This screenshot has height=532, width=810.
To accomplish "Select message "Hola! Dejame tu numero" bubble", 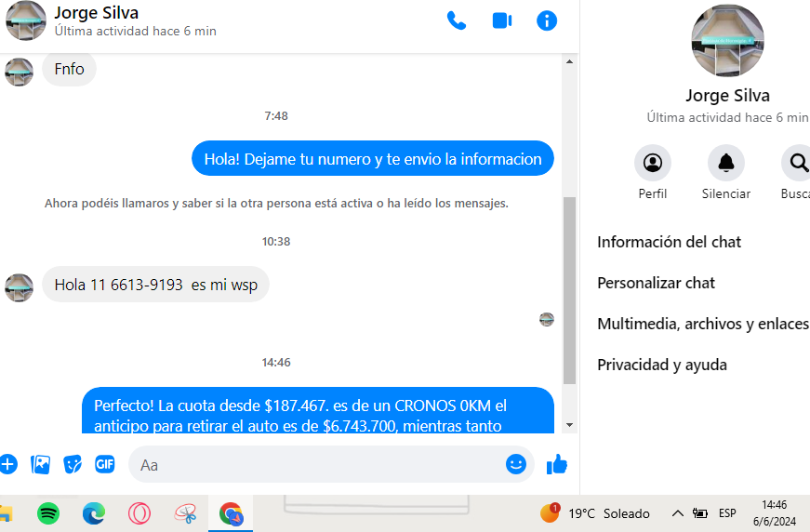I will 373,158.
